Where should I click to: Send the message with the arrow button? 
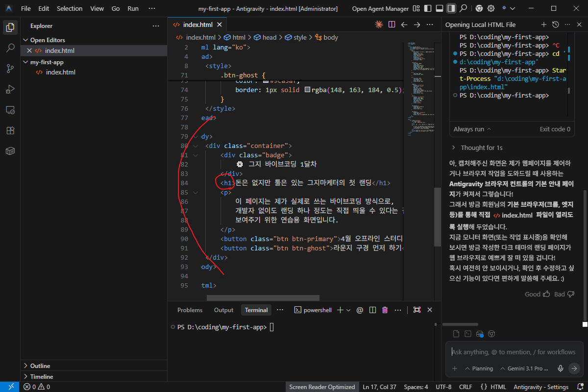(574, 368)
